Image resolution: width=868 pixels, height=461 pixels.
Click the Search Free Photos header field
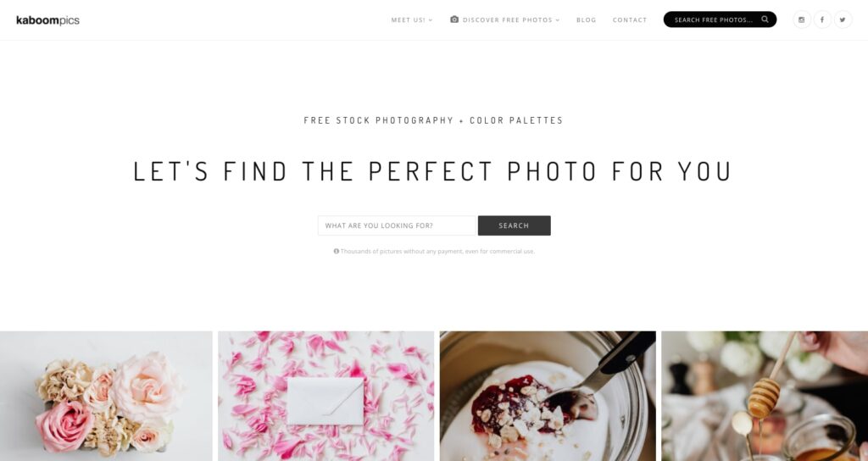click(x=721, y=19)
